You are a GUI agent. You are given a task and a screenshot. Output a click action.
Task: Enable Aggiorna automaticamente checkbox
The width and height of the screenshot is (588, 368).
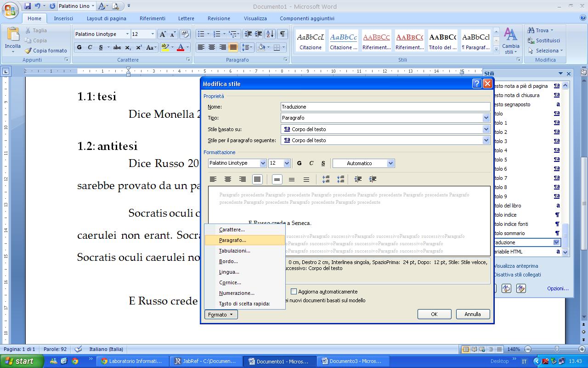294,292
